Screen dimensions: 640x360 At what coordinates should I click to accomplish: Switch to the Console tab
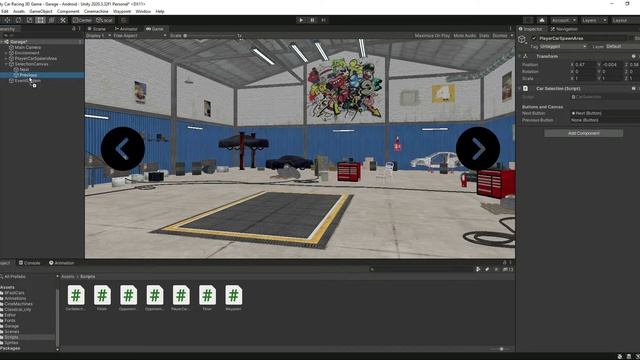[x=29, y=263]
